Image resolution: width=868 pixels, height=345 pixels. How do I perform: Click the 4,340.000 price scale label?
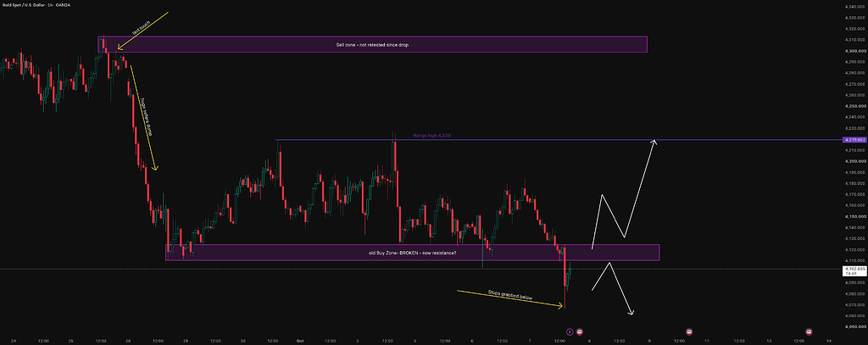854,7
